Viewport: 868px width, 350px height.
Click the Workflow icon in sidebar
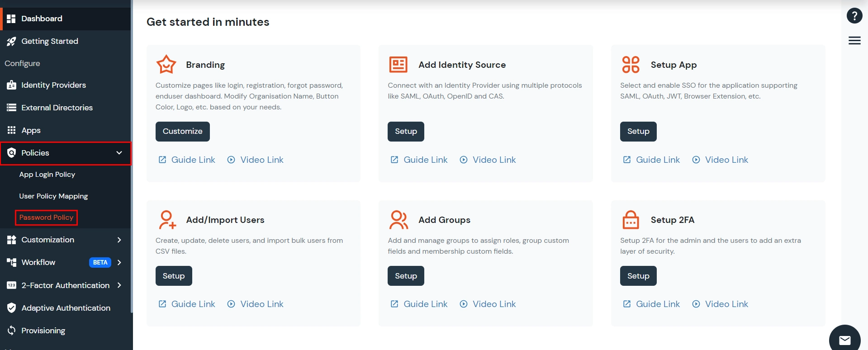(11, 262)
